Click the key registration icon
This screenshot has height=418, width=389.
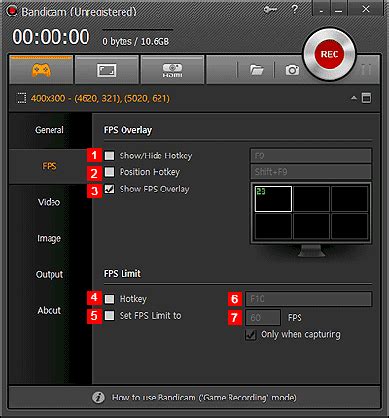270,10
